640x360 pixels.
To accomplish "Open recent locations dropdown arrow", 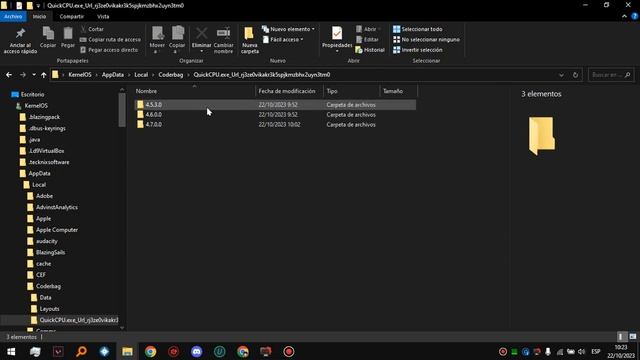I will [34, 75].
